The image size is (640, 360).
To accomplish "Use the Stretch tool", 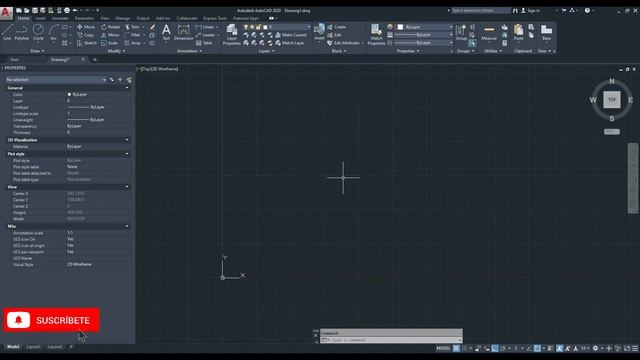I will click(x=87, y=43).
